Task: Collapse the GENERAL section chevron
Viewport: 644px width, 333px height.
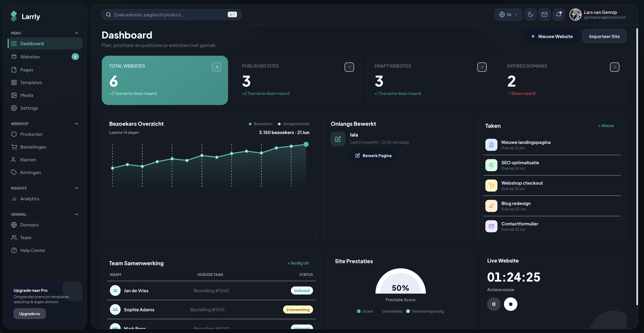Action: coord(77,214)
